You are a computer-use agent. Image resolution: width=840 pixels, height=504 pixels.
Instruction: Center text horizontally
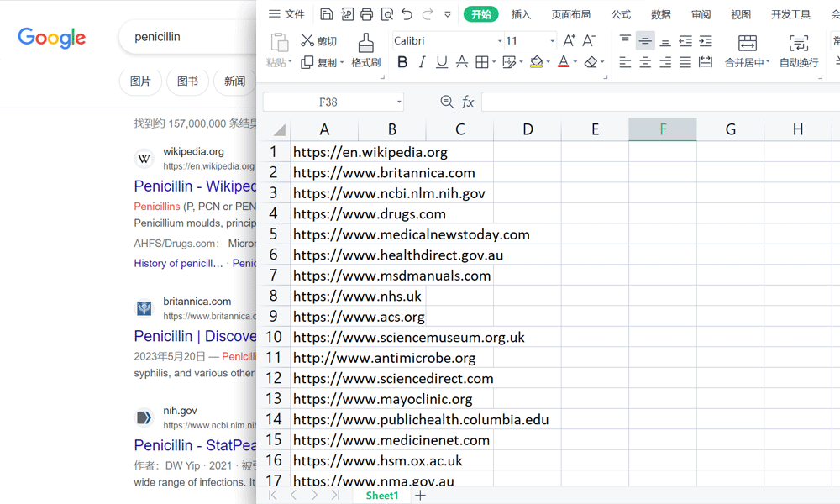tap(645, 62)
